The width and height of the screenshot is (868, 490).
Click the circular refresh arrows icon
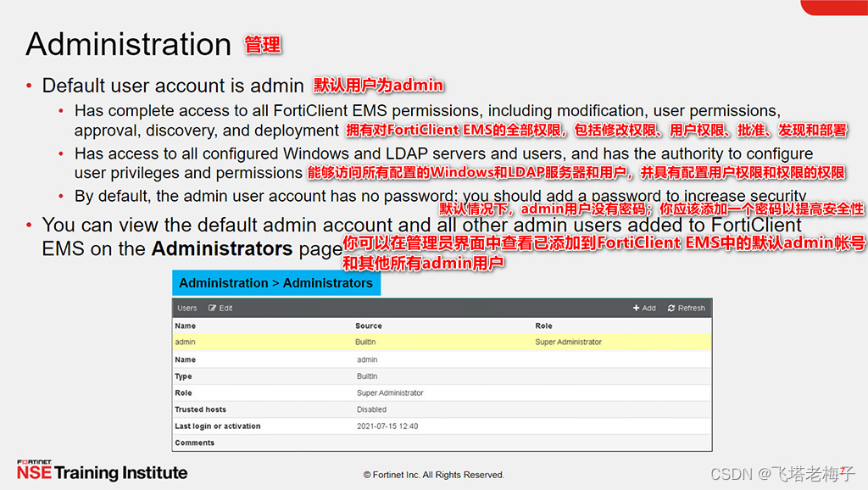click(x=671, y=308)
